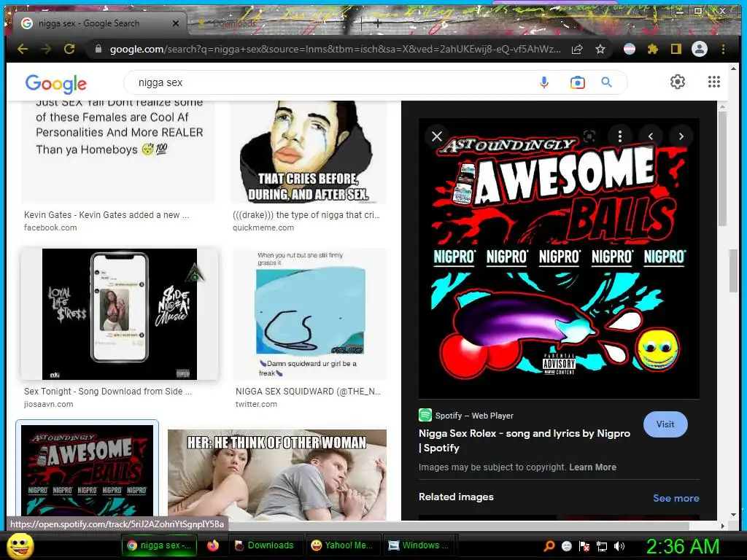The image size is (747, 560).
Task: Click the song title link by Nigpro
Action: point(525,440)
